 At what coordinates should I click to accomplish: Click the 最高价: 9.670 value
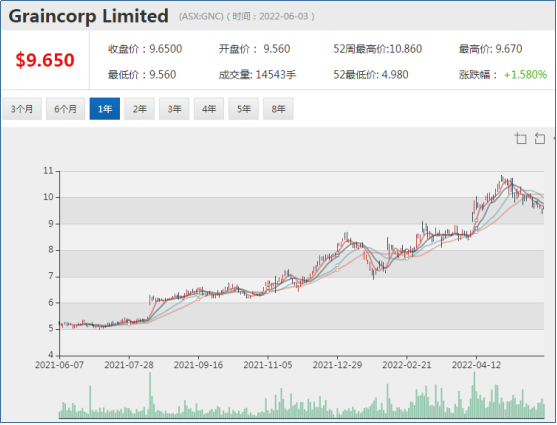[491, 49]
